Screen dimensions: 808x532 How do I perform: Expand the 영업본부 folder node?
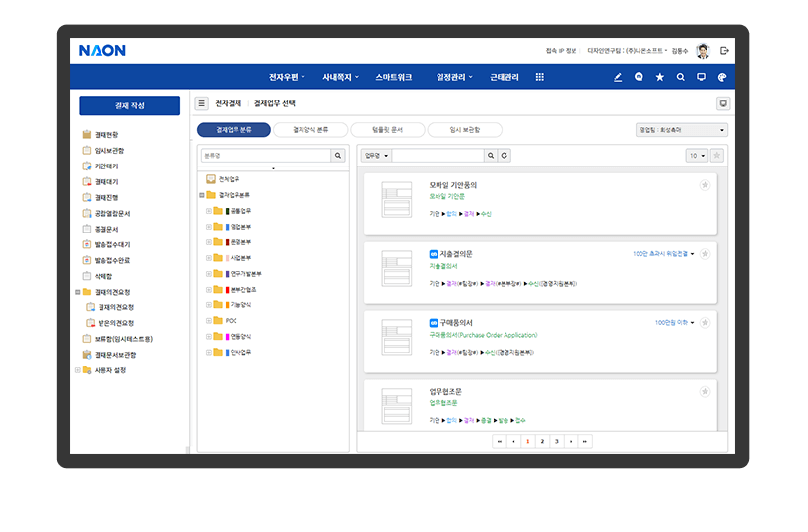click(208, 227)
